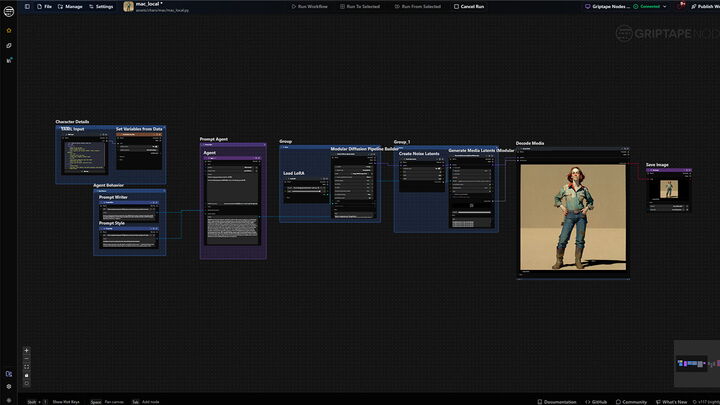Image resolution: width=720 pixels, height=405 pixels.
Task: Click the minimap in bottom-right corner
Action: pos(697,364)
